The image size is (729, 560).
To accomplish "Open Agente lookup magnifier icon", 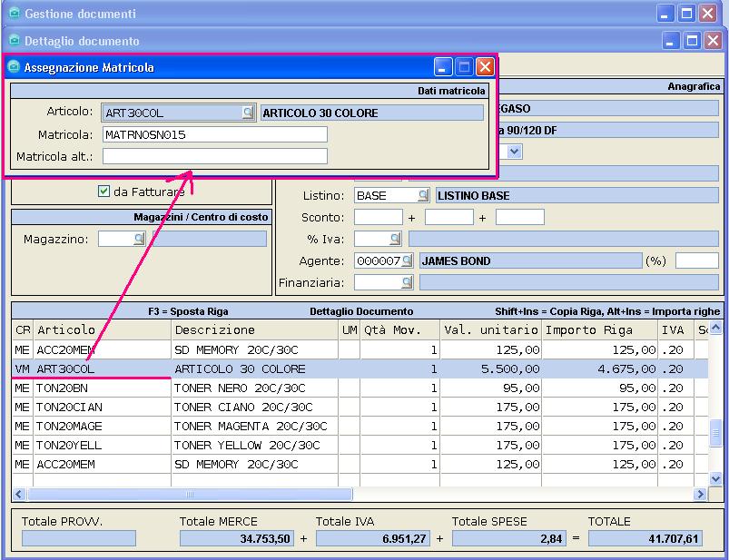I will click(407, 260).
